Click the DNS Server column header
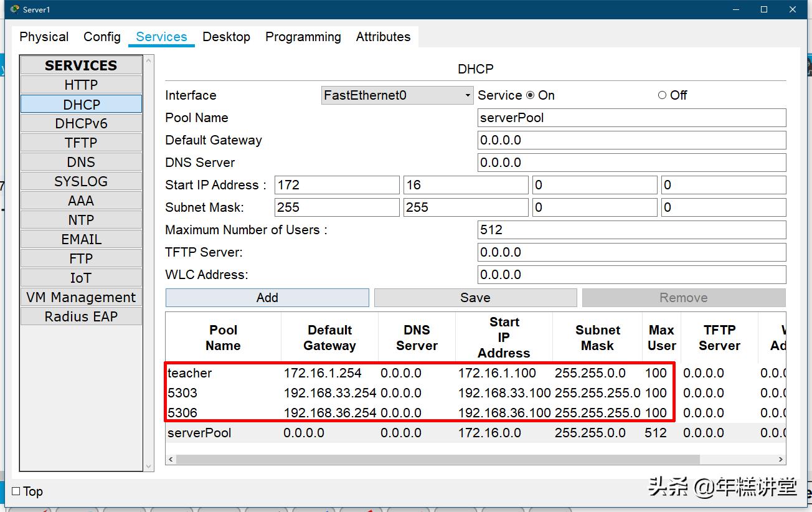The width and height of the screenshot is (812, 512). point(417,338)
